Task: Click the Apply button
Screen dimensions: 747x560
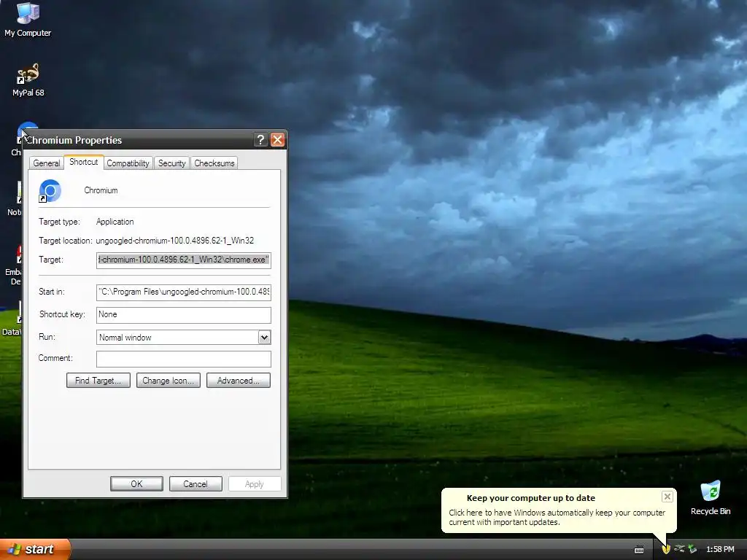Action: click(255, 483)
